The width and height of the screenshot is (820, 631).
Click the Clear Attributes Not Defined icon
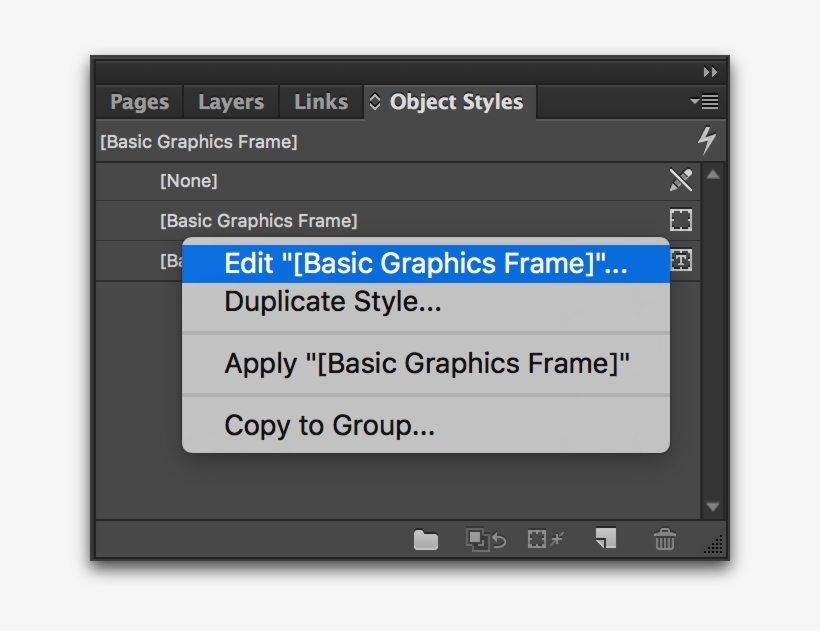pos(544,539)
